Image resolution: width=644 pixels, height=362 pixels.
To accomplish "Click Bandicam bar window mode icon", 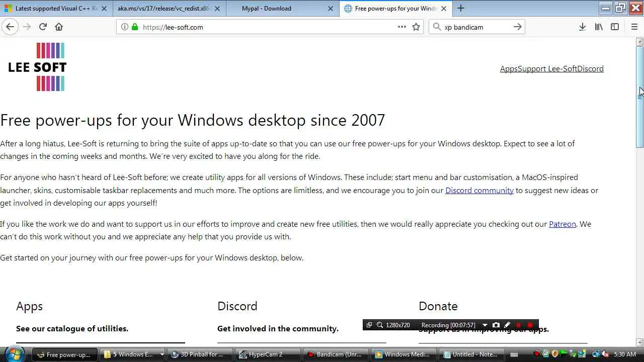I will coord(369,325).
